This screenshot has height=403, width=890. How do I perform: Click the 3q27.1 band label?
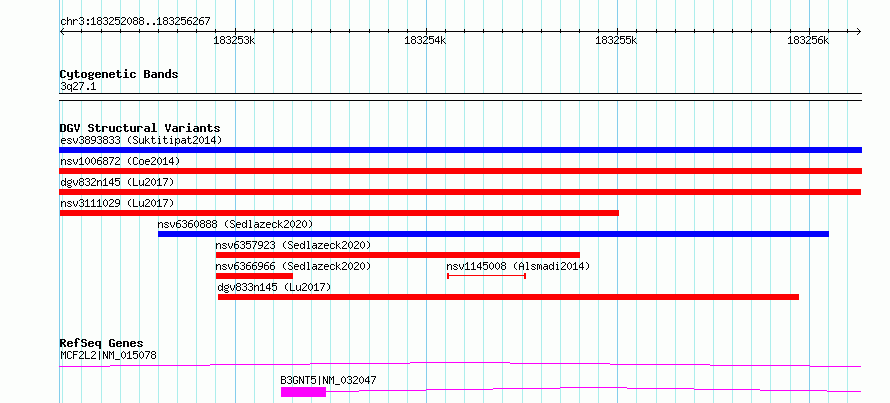click(78, 86)
